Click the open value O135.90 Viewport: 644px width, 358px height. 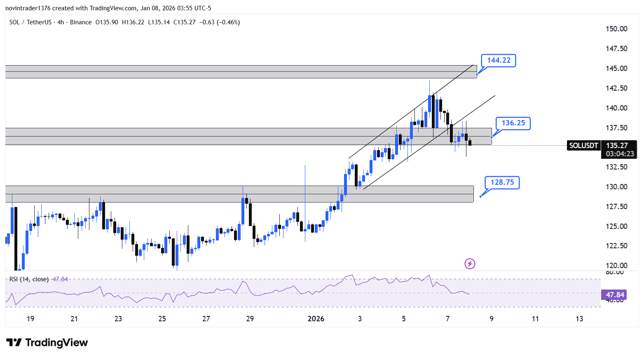click(107, 22)
